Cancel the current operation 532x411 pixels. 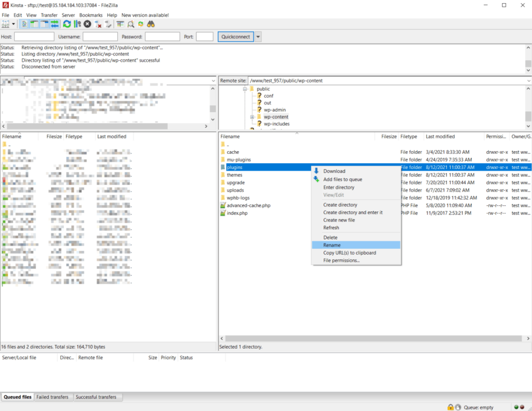tap(87, 24)
